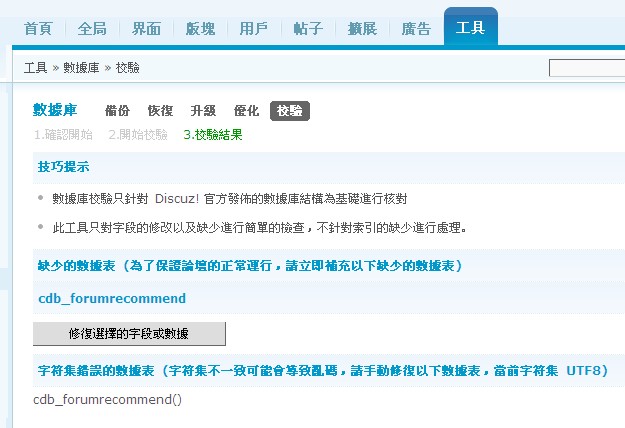
Task: Click step 1.確認開始
Action: [x=63, y=135]
